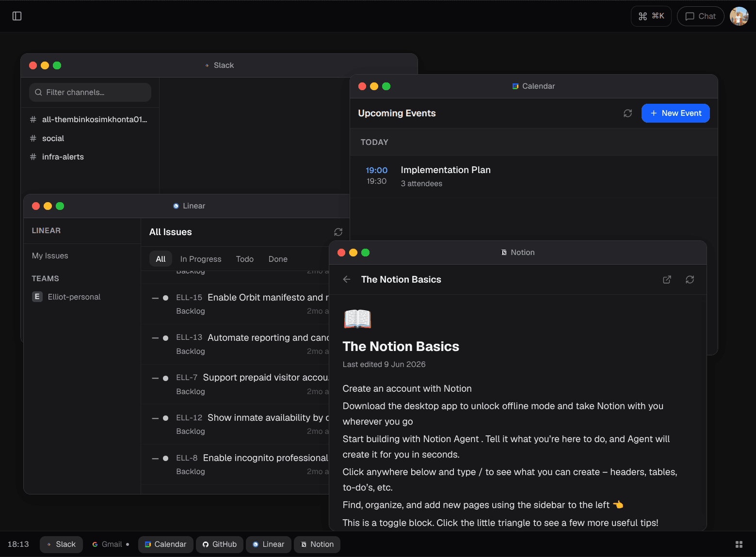Switch to the In Progress tab
The image size is (756, 557).
tap(201, 259)
